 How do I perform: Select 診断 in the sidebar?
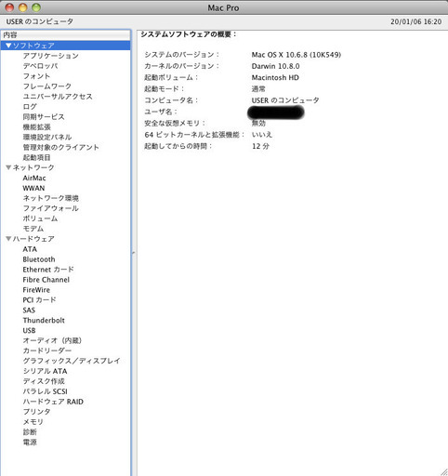pyautogui.click(x=30, y=432)
